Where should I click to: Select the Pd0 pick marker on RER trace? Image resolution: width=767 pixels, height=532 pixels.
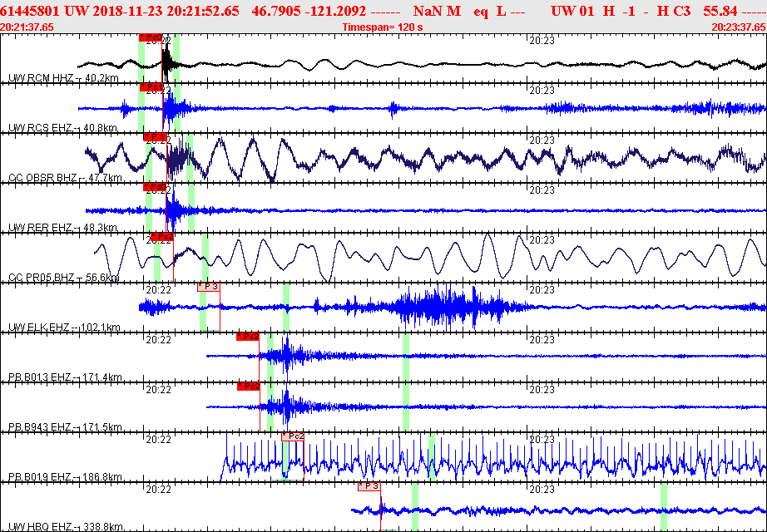156,187
